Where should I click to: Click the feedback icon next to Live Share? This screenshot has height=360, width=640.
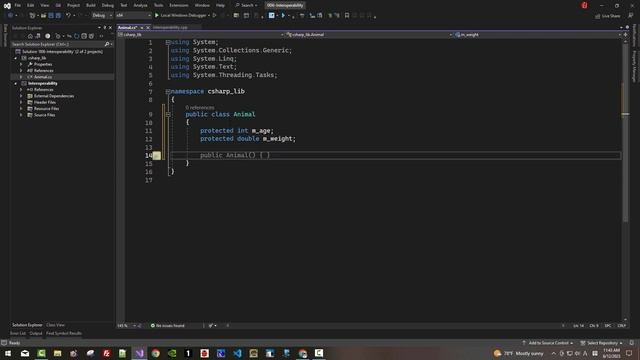pyautogui.click(x=631, y=16)
